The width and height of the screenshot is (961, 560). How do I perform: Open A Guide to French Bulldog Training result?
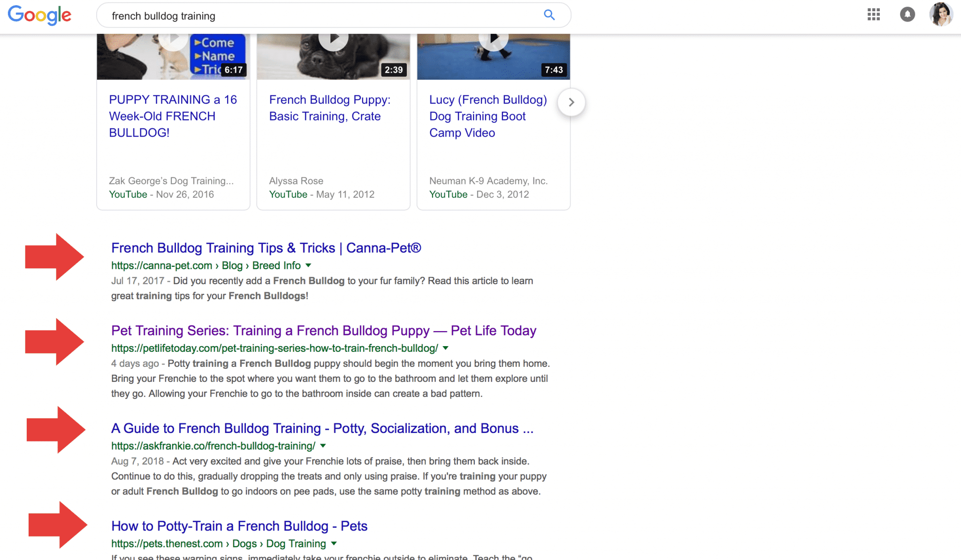tap(322, 428)
